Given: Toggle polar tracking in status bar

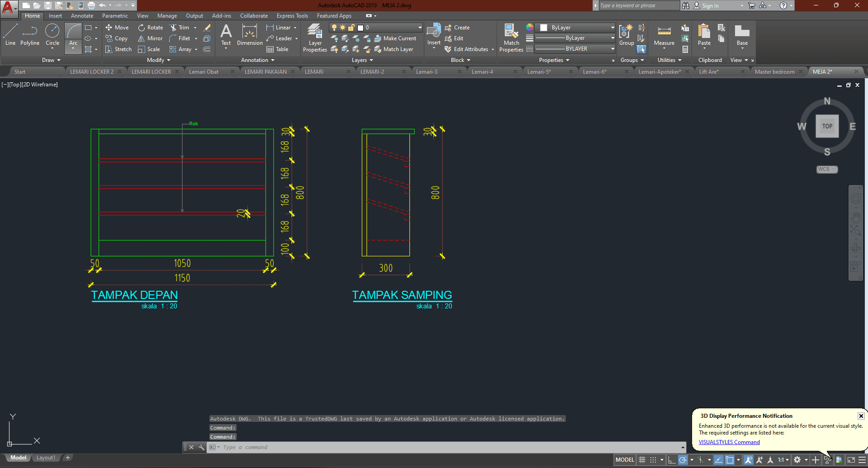Looking at the screenshot, I should (x=683, y=460).
